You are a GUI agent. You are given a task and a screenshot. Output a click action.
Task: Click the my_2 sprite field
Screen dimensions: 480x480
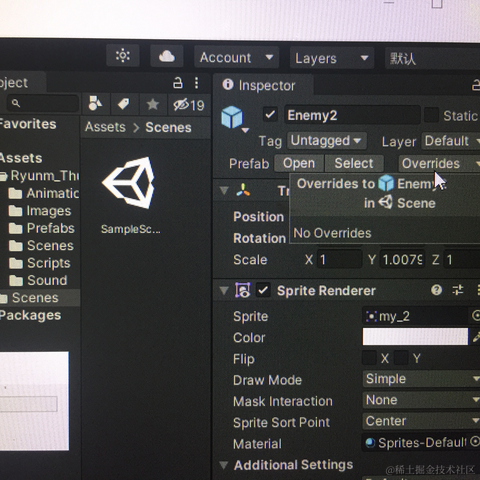[415, 316]
